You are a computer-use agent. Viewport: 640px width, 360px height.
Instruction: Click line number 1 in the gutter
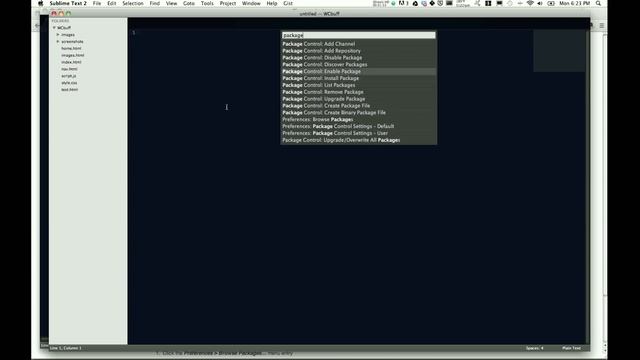133,33
